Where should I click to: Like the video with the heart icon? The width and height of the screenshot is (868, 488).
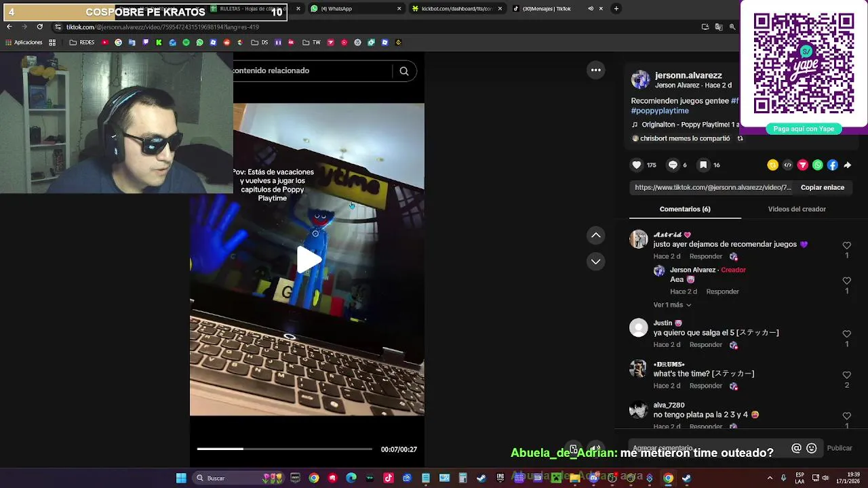pyautogui.click(x=637, y=165)
